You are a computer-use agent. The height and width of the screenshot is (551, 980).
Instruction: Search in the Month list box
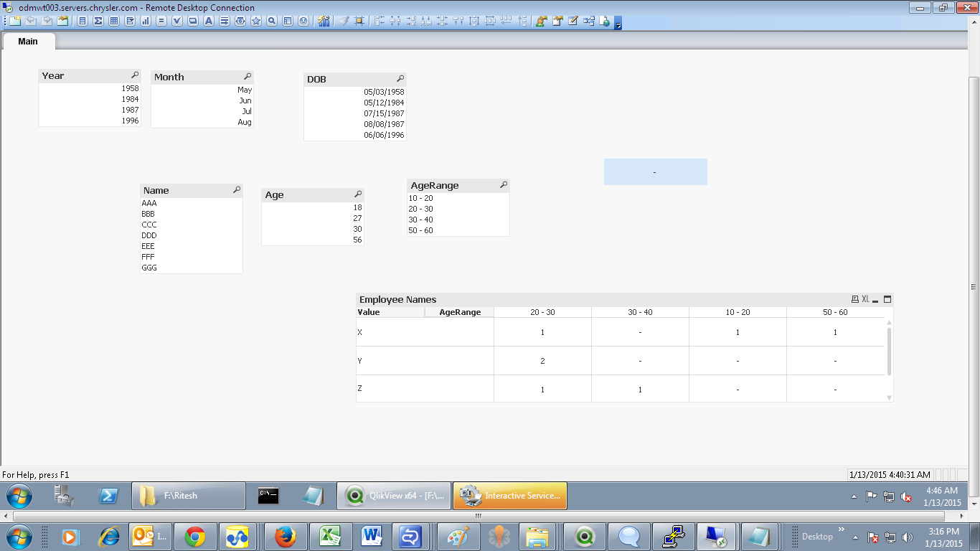[x=248, y=77]
